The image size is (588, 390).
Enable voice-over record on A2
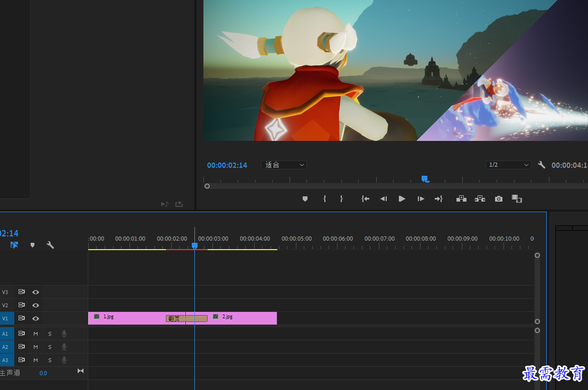pyautogui.click(x=64, y=347)
